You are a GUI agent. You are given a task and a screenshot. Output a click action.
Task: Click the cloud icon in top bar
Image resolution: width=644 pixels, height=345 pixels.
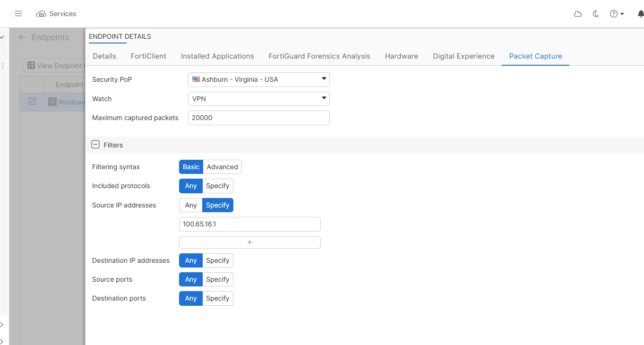coord(578,14)
